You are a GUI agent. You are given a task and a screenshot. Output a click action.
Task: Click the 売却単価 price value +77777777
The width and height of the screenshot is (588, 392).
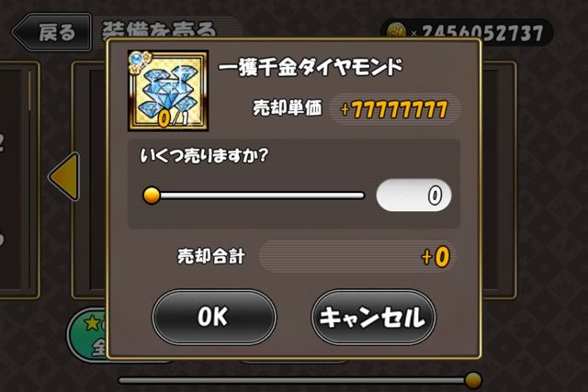tap(394, 109)
